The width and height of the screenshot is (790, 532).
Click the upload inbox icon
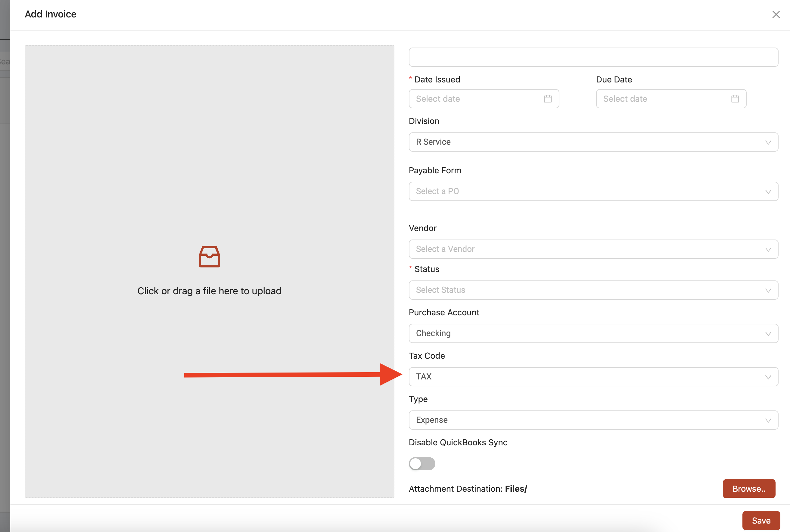click(210, 256)
